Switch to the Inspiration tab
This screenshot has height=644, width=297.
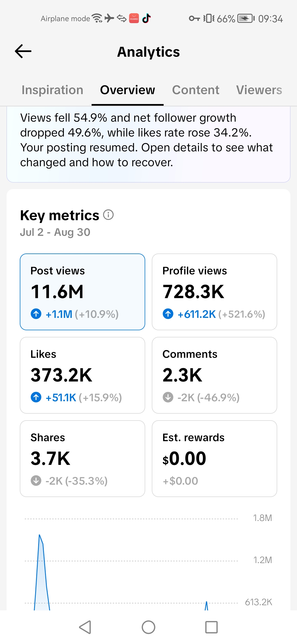52,90
